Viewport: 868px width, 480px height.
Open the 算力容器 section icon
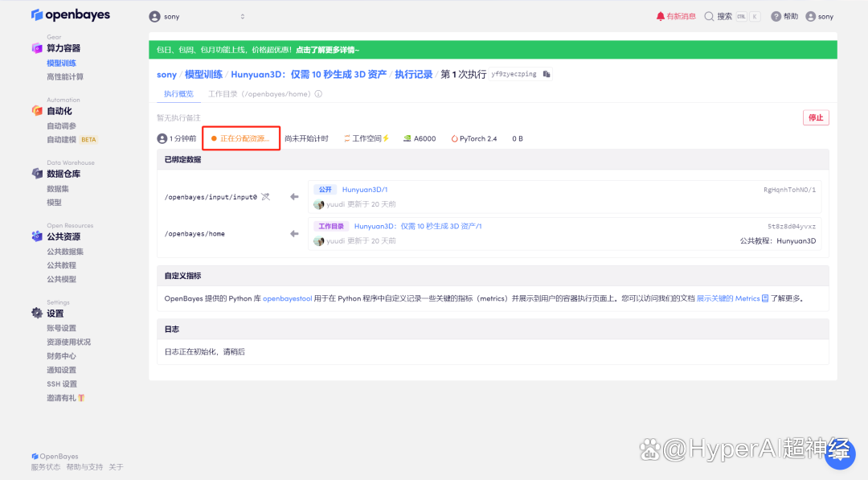tap(37, 48)
